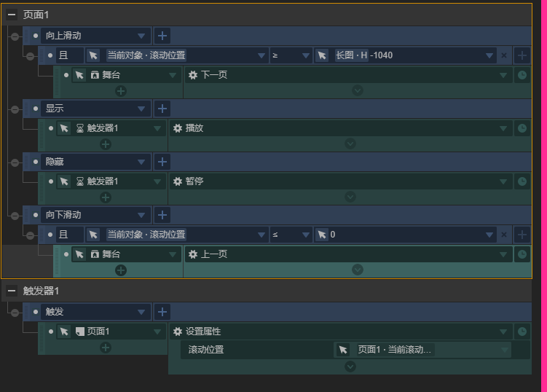Viewport: 547px width, 392px height.
Task: Add condition after ≤ 0 row
Action: pos(522,235)
